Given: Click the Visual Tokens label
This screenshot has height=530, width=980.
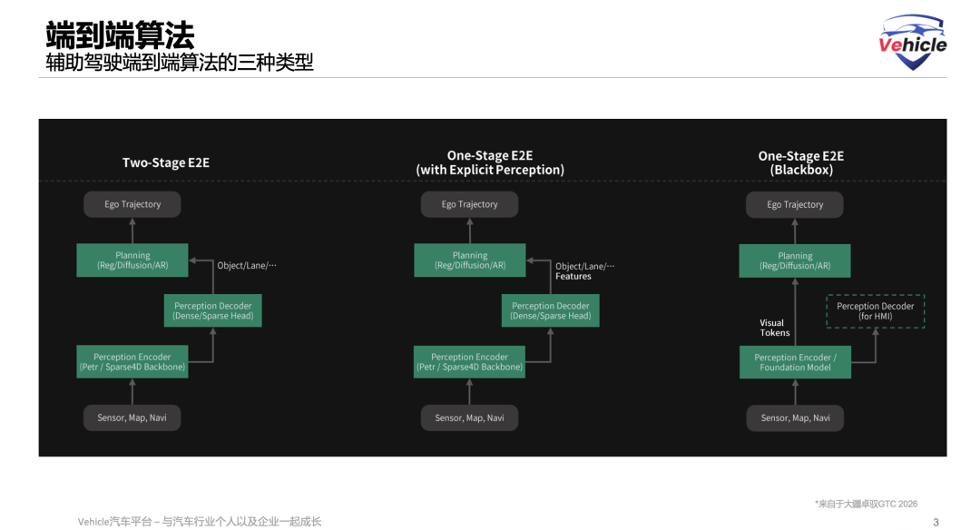Looking at the screenshot, I should [774, 328].
